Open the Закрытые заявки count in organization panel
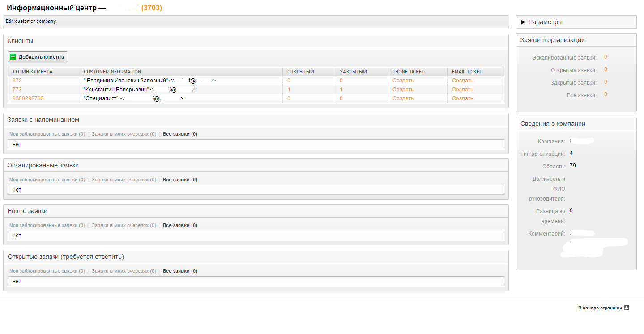 (606, 82)
